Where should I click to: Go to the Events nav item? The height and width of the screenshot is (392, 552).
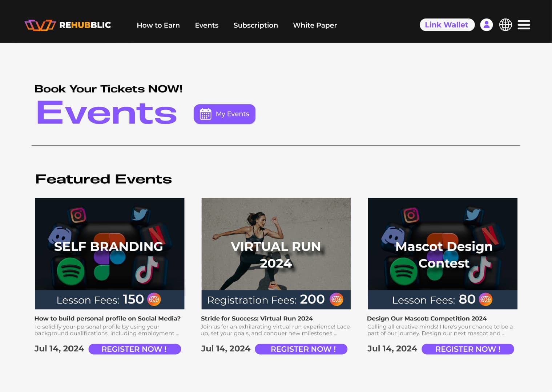point(206,25)
